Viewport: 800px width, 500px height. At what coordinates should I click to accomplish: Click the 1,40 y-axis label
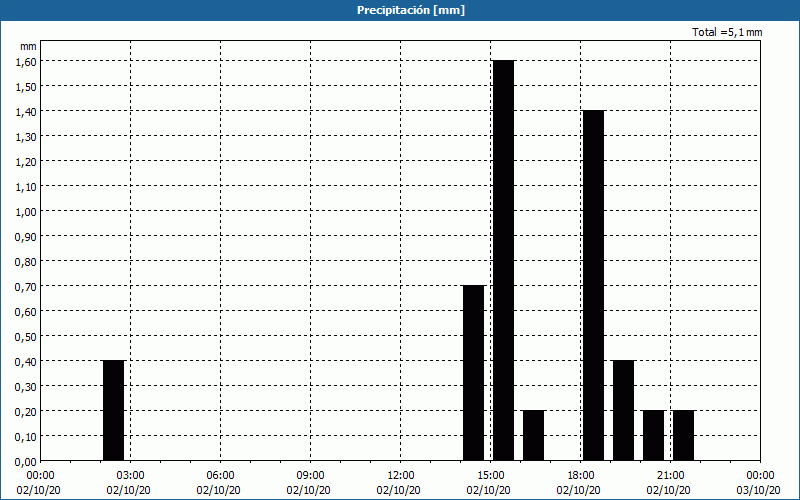click(26, 112)
